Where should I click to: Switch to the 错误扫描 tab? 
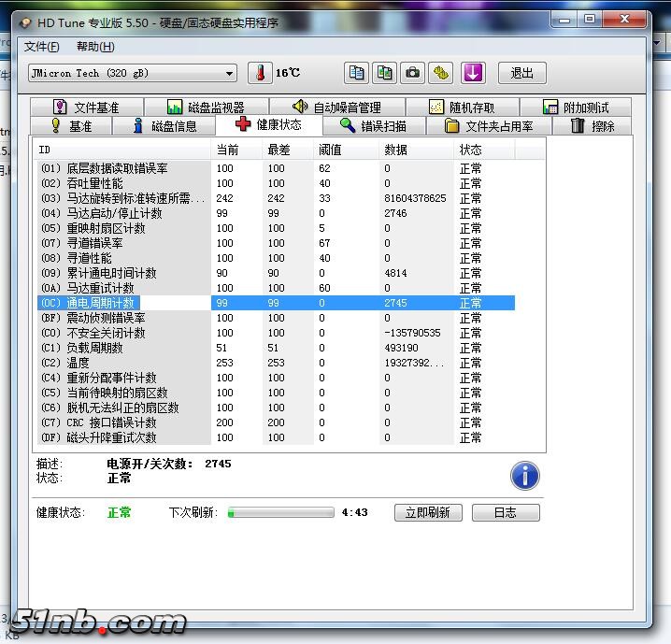point(374,126)
